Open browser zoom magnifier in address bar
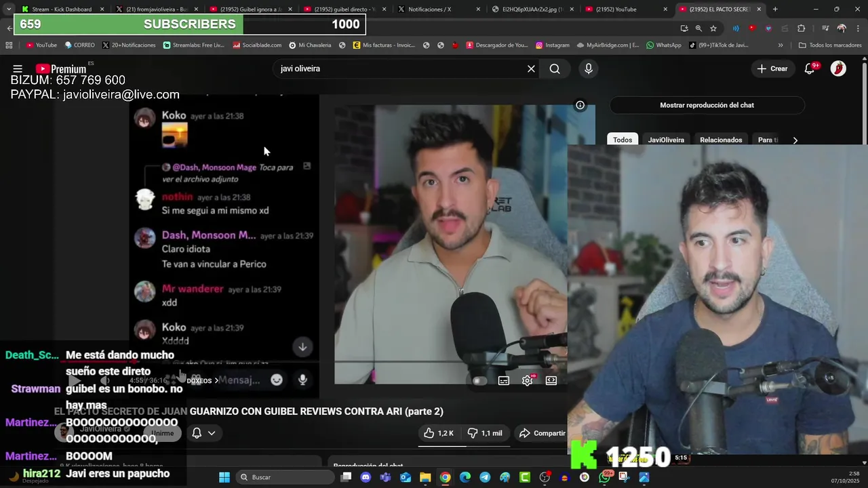This screenshot has height=488, width=868. pyautogui.click(x=698, y=28)
